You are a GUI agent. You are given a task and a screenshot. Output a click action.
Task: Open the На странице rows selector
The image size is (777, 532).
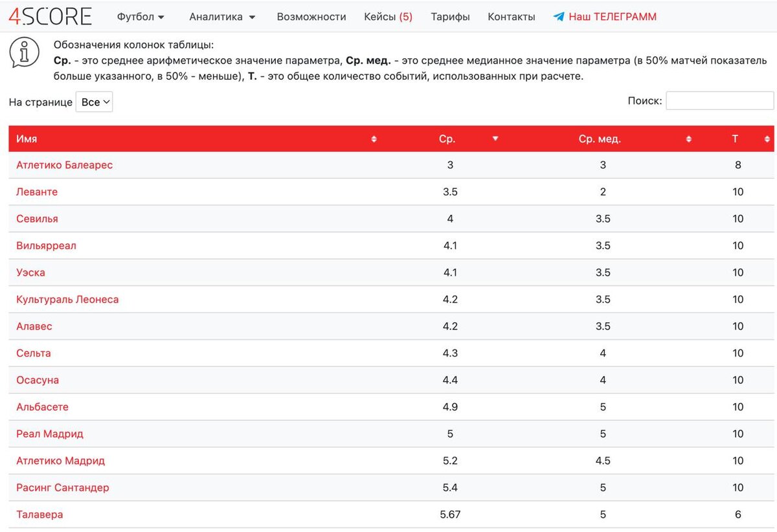pyautogui.click(x=94, y=102)
